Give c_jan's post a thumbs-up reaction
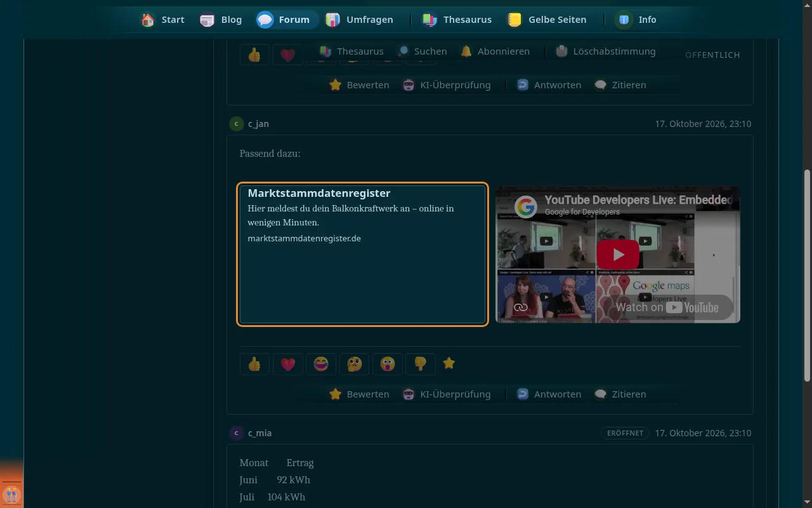The height and width of the screenshot is (508, 812). coord(254,364)
